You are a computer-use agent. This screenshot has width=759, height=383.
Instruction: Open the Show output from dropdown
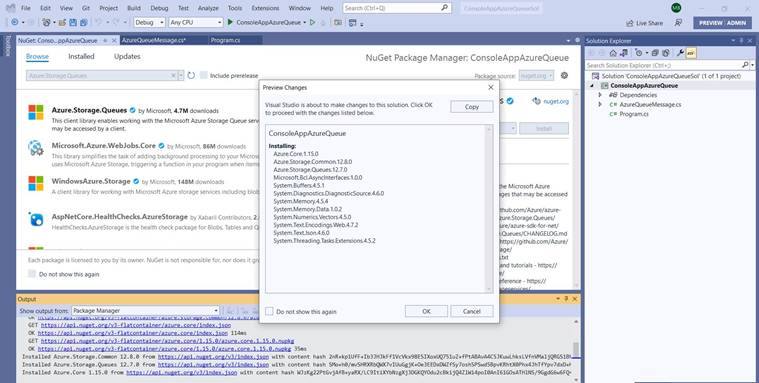click(x=145, y=310)
